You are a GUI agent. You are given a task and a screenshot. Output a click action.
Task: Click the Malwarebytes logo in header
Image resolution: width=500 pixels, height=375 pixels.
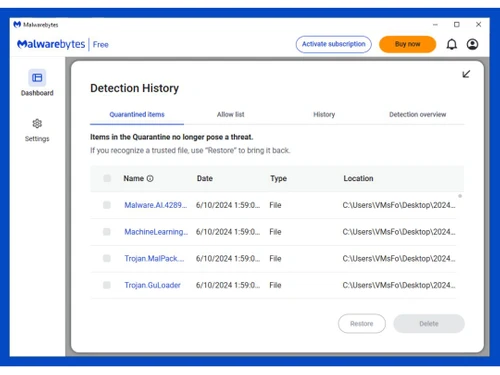51,44
